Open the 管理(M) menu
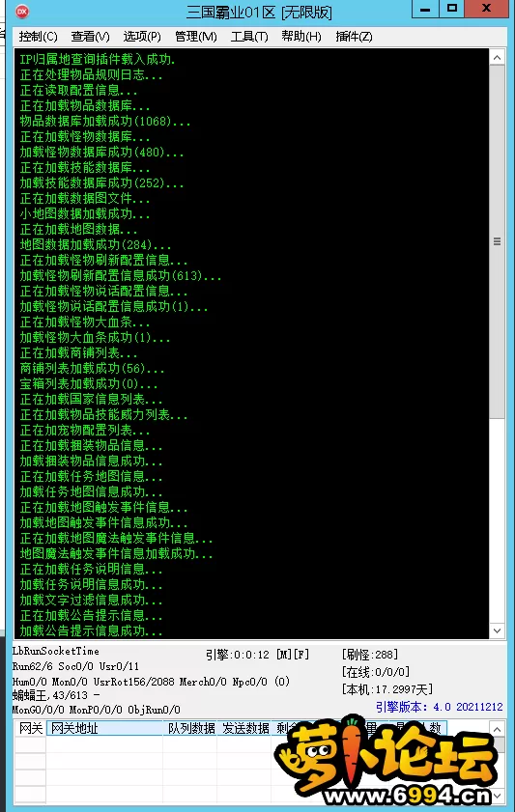The height and width of the screenshot is (812, 515). click(196, 37)
